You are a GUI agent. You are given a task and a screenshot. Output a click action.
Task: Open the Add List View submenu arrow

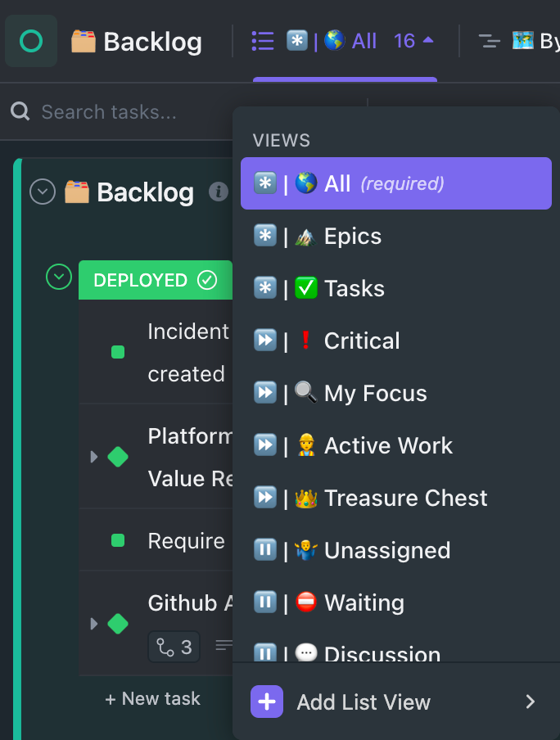tap(530, 702)
